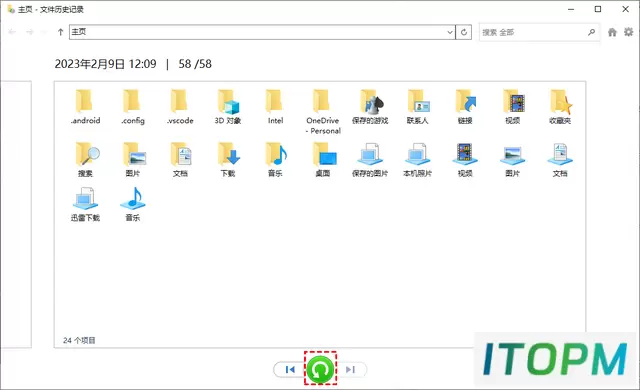Select the 本机照片 library item
The width and height of the screenshot is (640, 390).
tap(418, 160)
